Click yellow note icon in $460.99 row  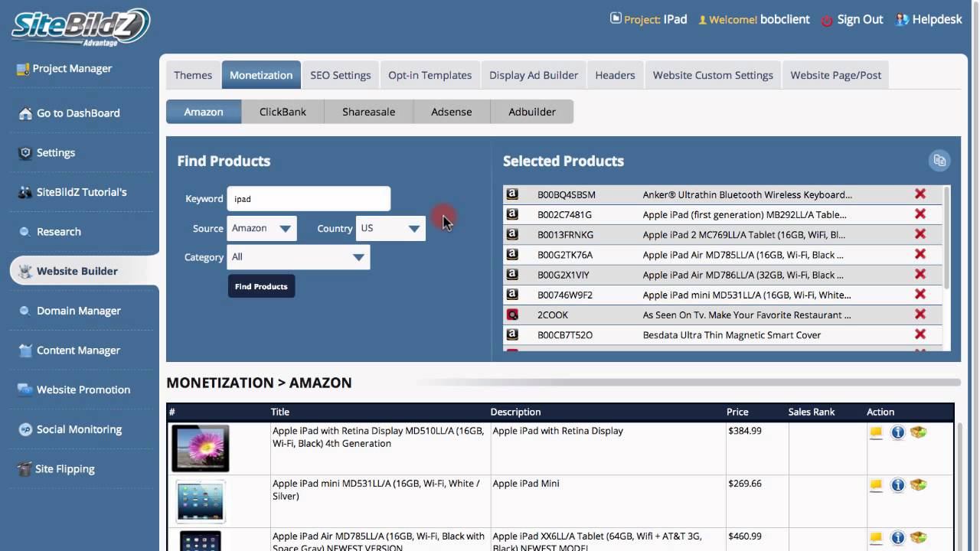pos(876,538)
